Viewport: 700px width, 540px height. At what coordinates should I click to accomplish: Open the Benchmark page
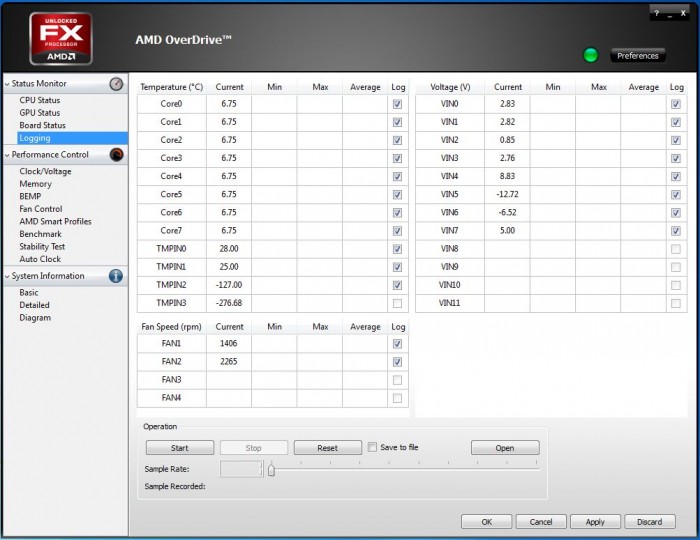[x=40, y=234]
